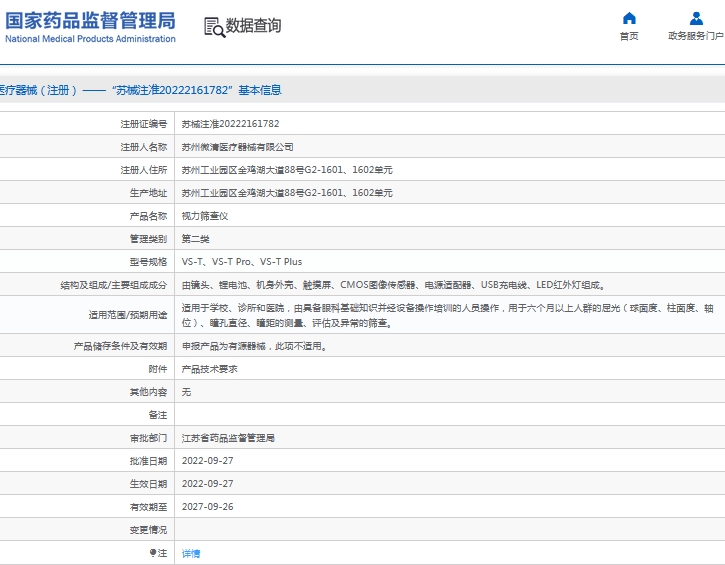Click the 批准日期 value 2022-09-27
Image resolution: width=725 pixels, height=565 pixels.
[x=208, y=461]
